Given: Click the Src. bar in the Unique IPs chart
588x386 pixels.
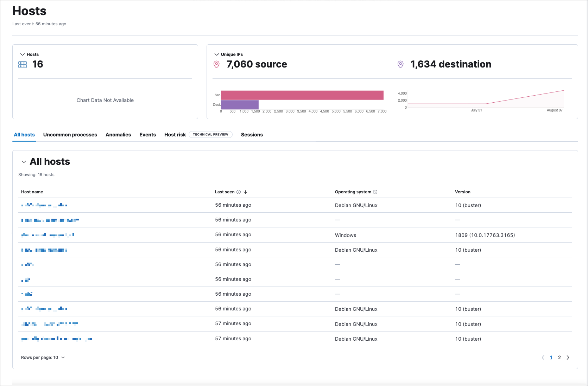Looking at the screenshot, I should click(x=302, y=95).
